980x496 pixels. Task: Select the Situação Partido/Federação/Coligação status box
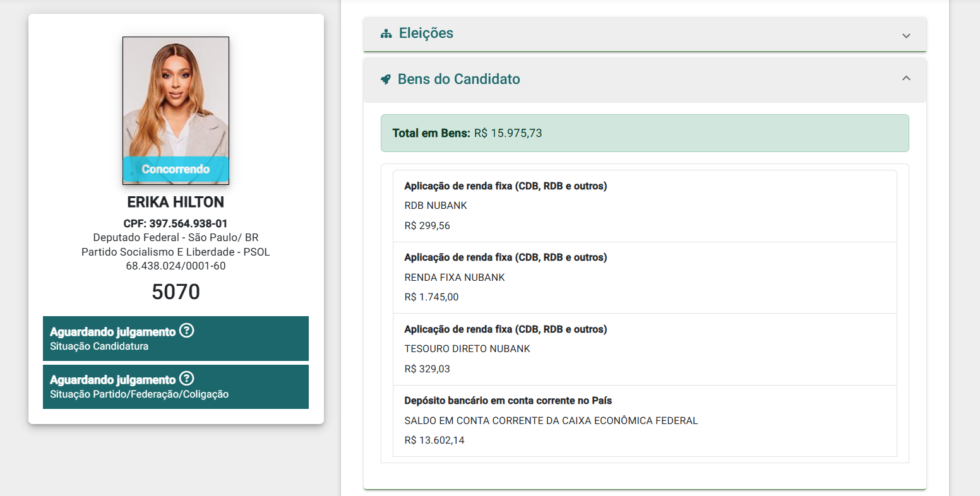(176, 386)
